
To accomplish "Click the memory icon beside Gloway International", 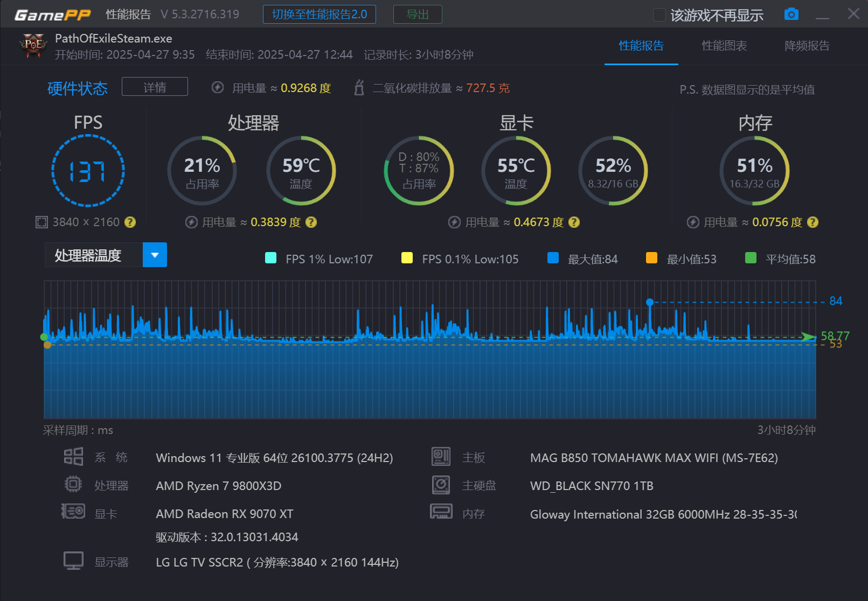I will point(442,512).
